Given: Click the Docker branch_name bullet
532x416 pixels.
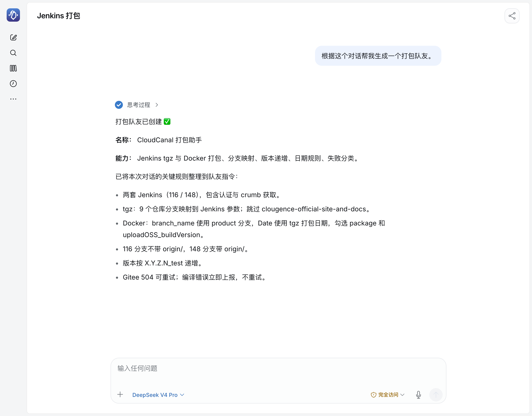Looking at the screenshot, I should click(254, 229).
